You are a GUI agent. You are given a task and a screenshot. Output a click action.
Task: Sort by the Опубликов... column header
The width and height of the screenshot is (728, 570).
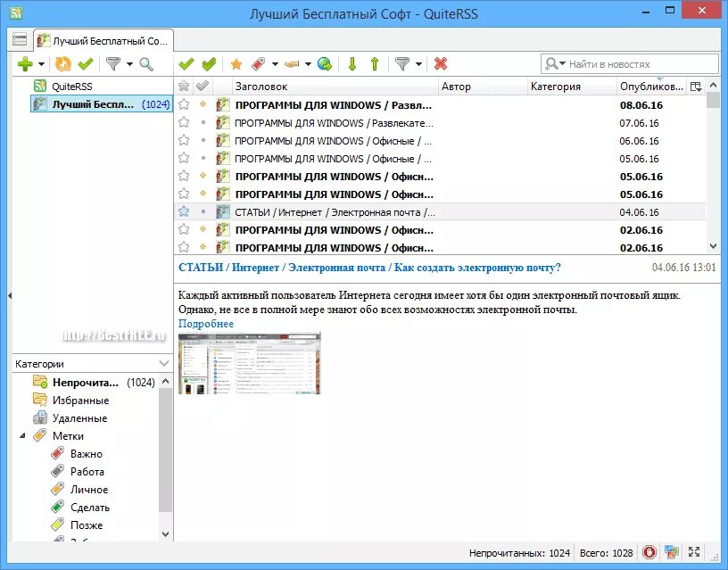651,87
